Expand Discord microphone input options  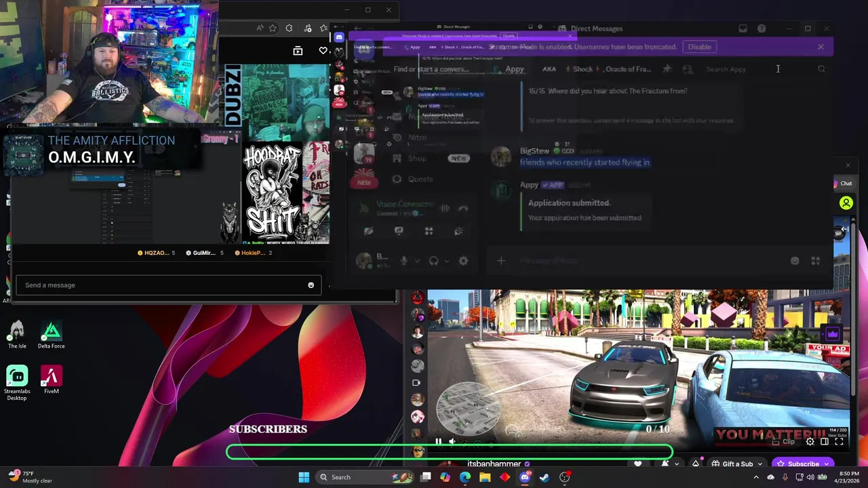click(x=416, y=260)
